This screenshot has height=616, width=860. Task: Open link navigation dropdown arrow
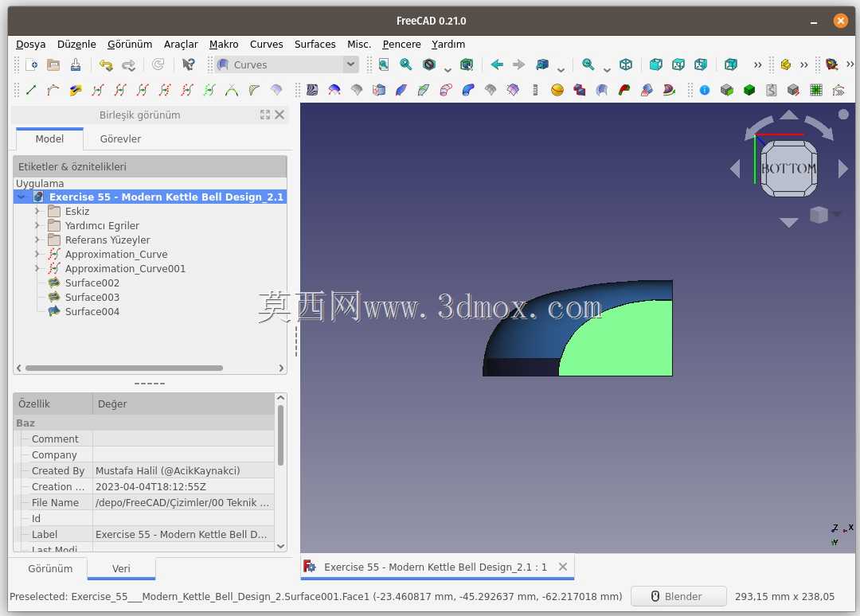[561, 69]
